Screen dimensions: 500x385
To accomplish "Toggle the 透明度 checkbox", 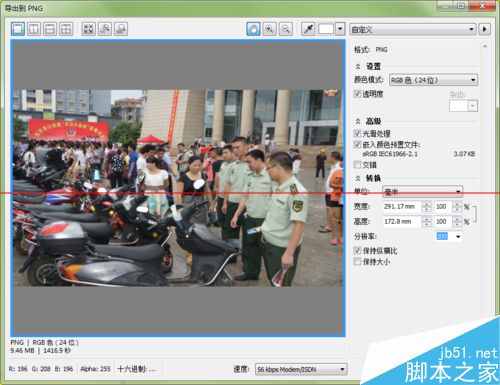I will point(357,94).
